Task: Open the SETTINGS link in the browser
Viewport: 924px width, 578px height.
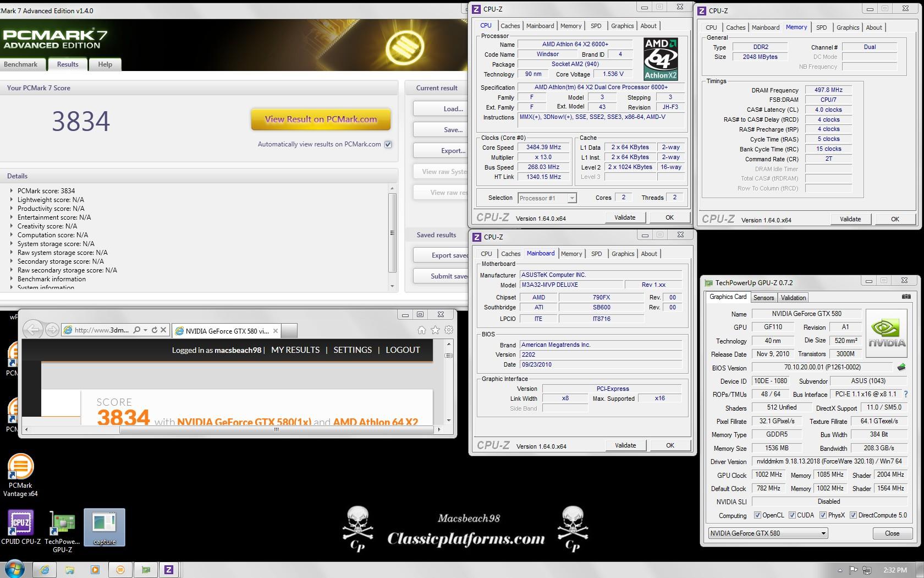Action: 353,350
